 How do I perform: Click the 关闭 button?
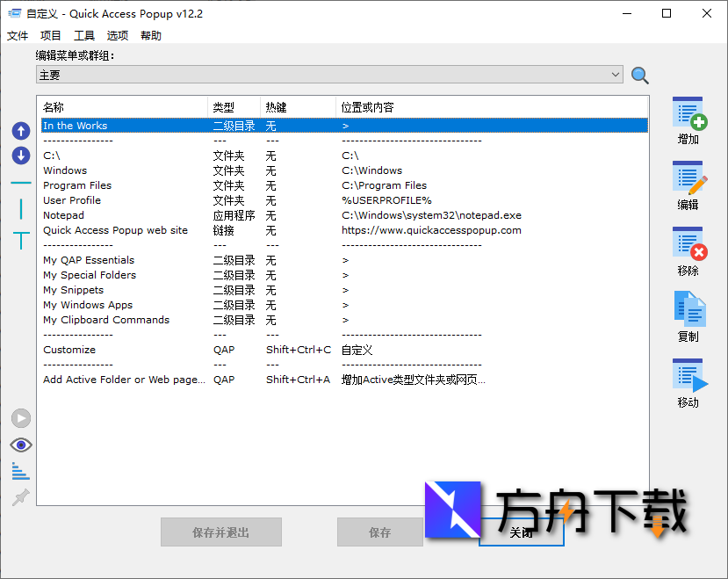pyautogui.click(x=521, y=532)
